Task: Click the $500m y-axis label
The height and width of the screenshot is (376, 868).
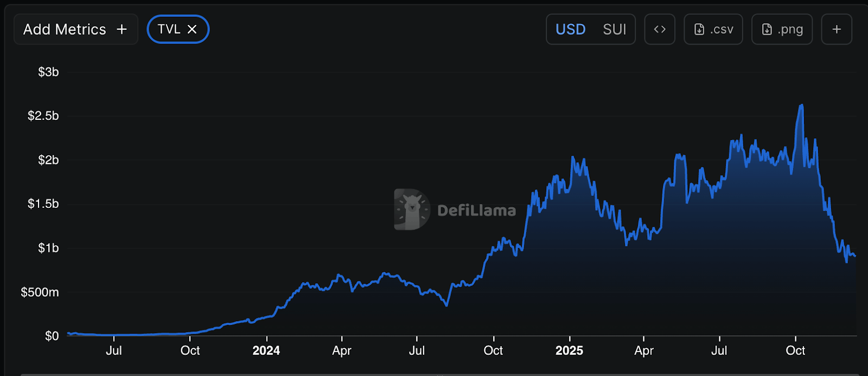Action: pos(40,292)
